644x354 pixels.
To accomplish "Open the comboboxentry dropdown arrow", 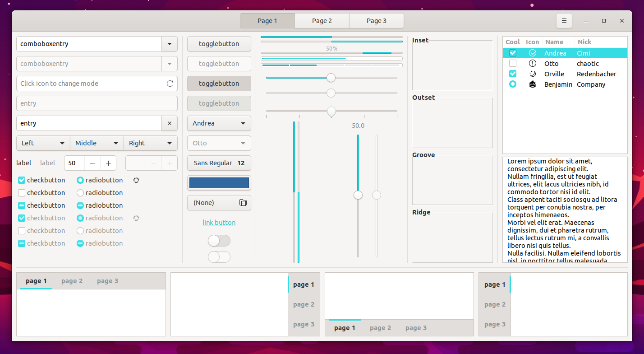I will coord(170,44).
